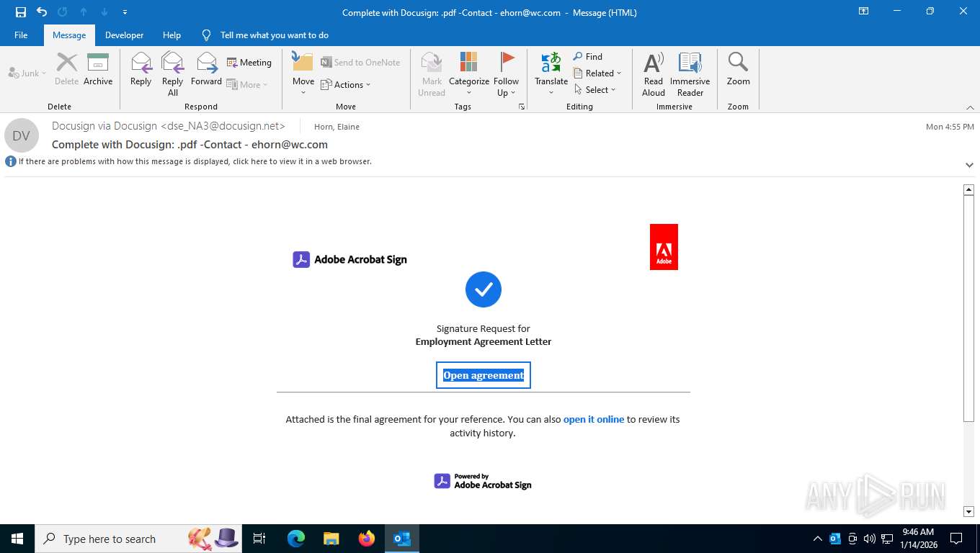
Task: Open the Customize Quick Access Toolbar dropdown
Action: 125,12
